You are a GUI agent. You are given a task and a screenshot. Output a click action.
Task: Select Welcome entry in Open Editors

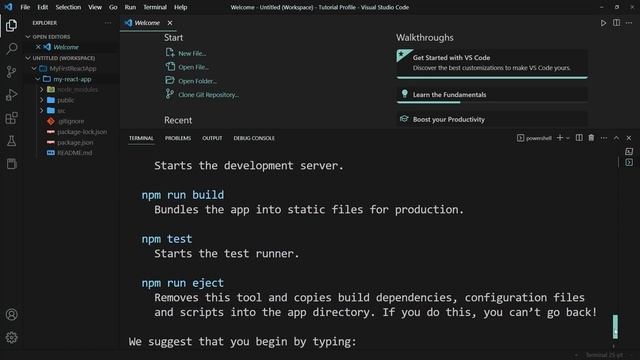66,47
